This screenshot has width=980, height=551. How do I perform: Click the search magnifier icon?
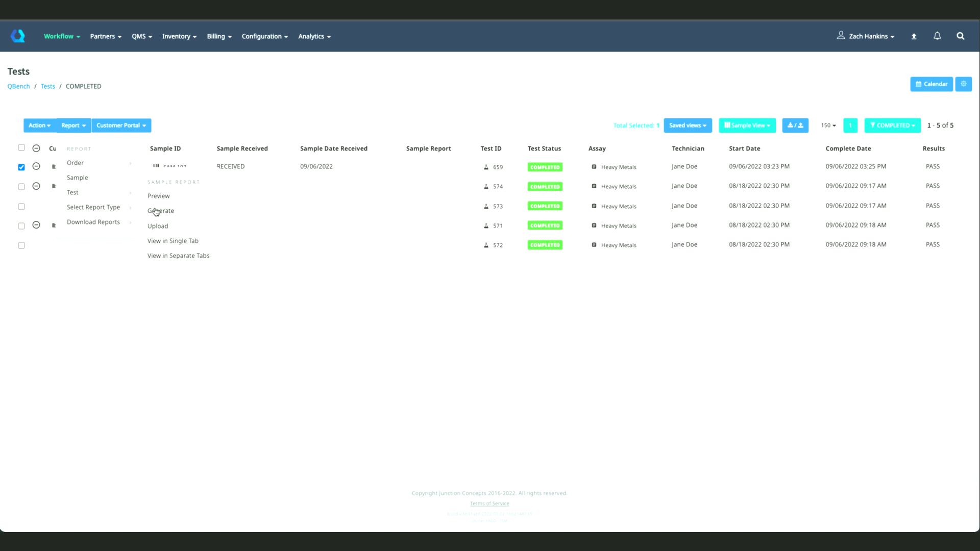pyautogui.click(x=960, y=36)
